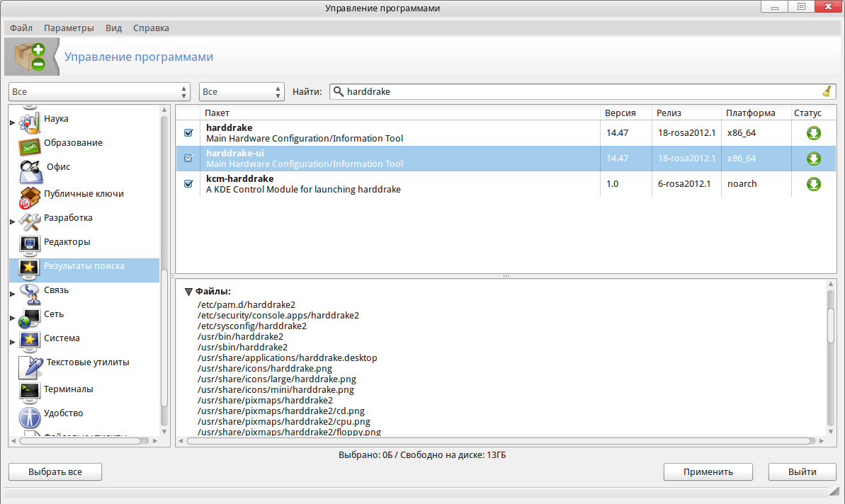Open the second narrower Все dropdown
Image resolution: width=845 pixels, height=504 pixels.
(242, 91)
